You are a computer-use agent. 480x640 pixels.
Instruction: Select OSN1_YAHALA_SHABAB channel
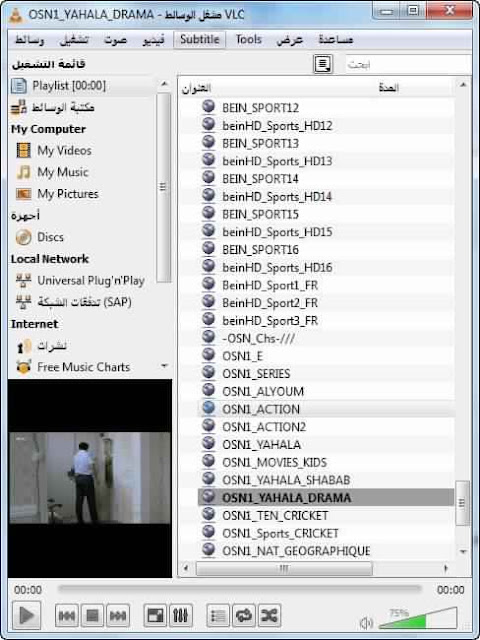(286, 480)
